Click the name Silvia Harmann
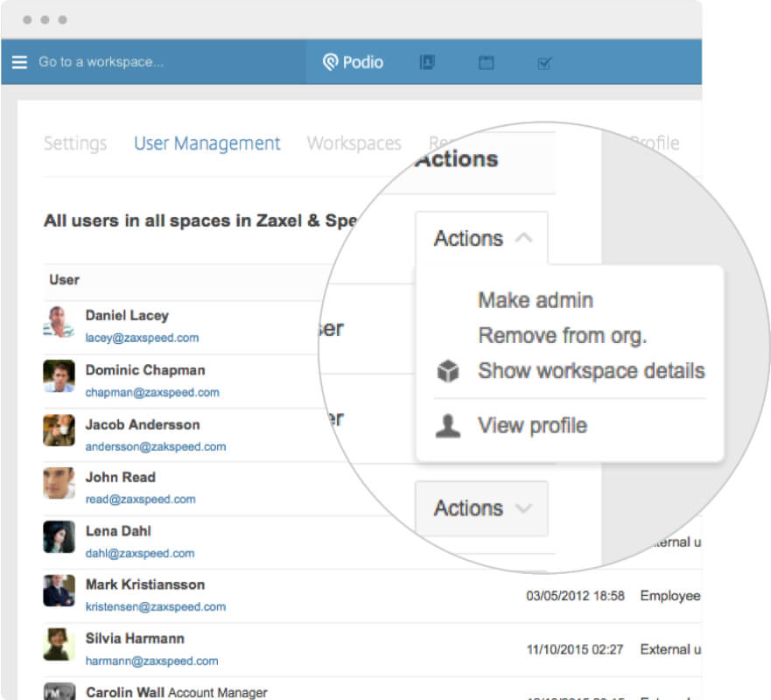Image resolution: width=771 pixels, height=700 pixels. [x=135, y=639]
